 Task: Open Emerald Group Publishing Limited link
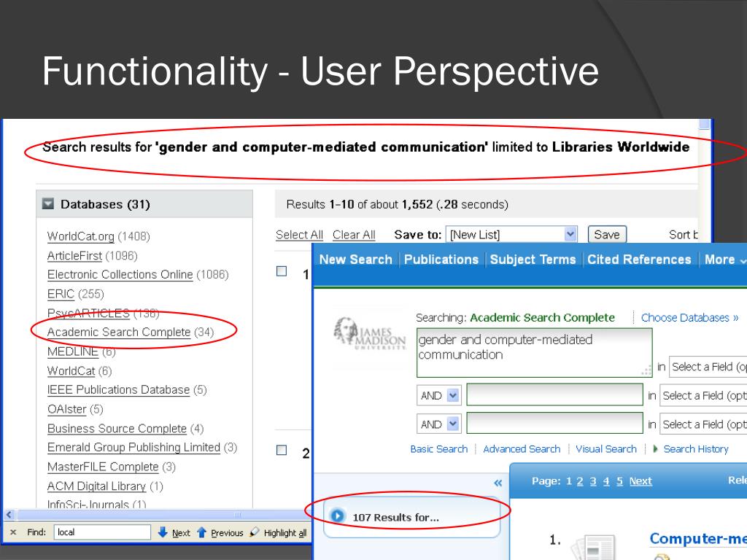coord(133,447)
